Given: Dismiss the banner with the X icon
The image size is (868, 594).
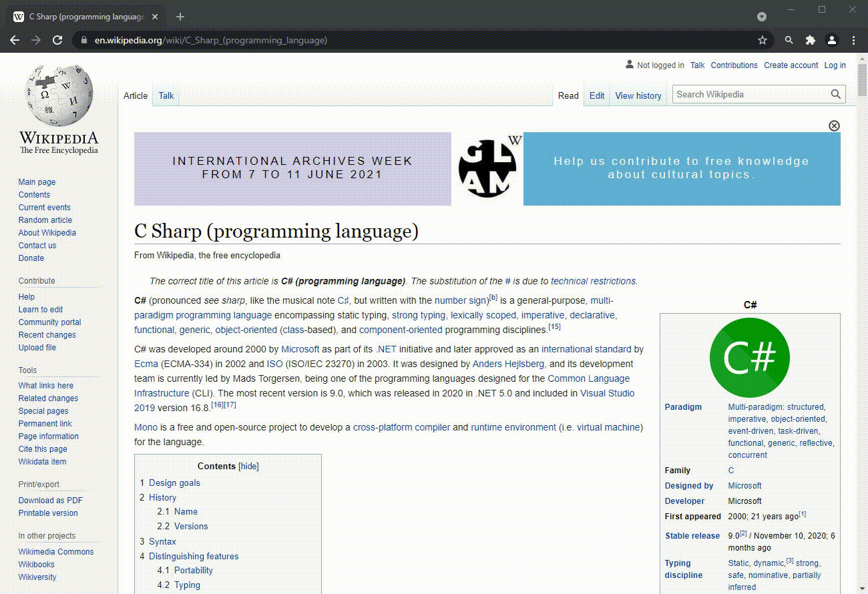Looking at the screenshot, I should coord(834,125).
